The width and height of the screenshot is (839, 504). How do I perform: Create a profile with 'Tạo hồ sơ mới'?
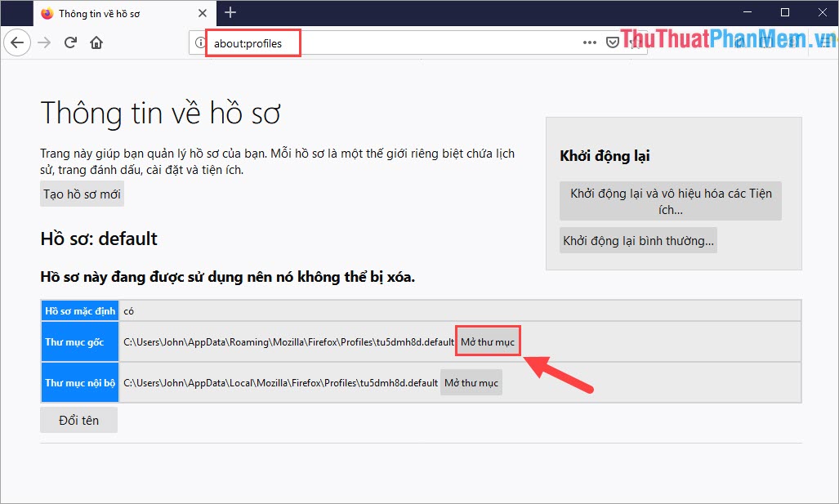[82, 194]
